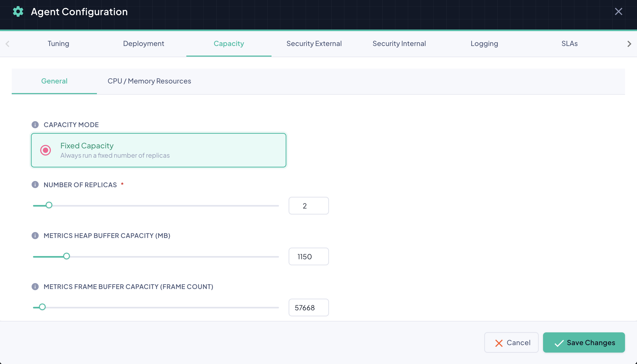637x364 pixels.
Task: Click the info icon next to Number of Replicas
Action: click(x=35, y=185)
